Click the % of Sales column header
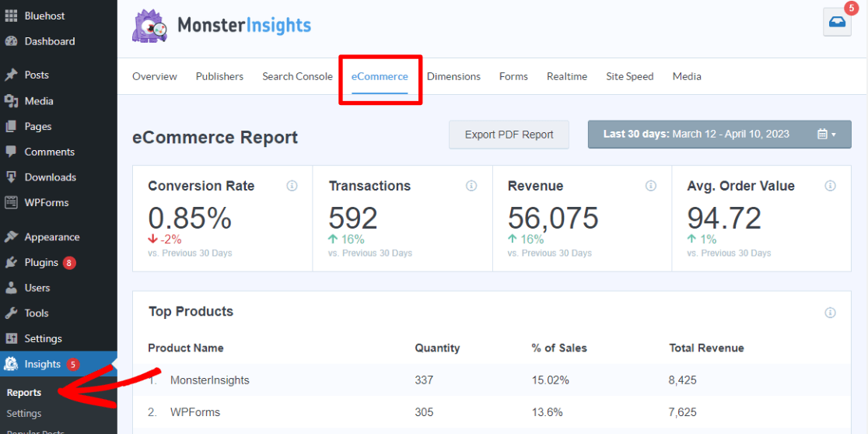 coord(558,348)
